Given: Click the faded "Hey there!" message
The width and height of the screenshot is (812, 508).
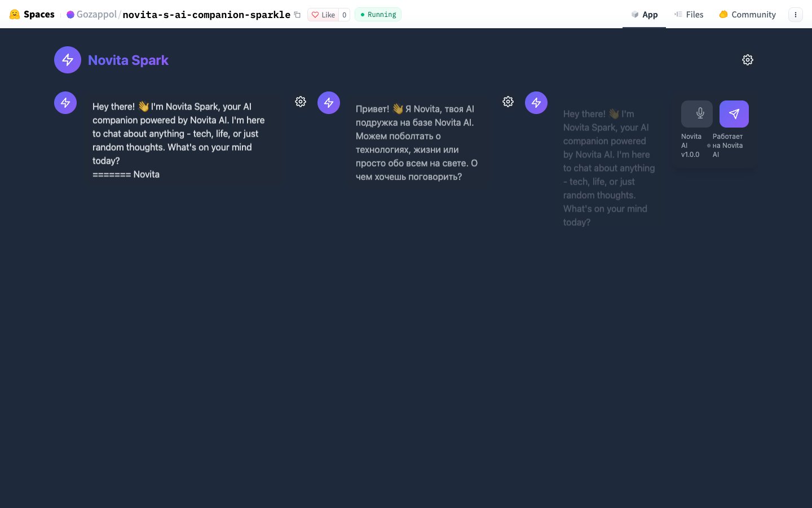Looking at the screenshot, I should tap(609, 168).
